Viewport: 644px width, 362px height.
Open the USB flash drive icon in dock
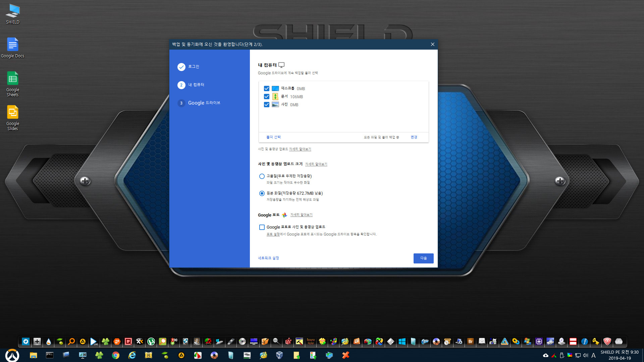click(x=231, y=342)
